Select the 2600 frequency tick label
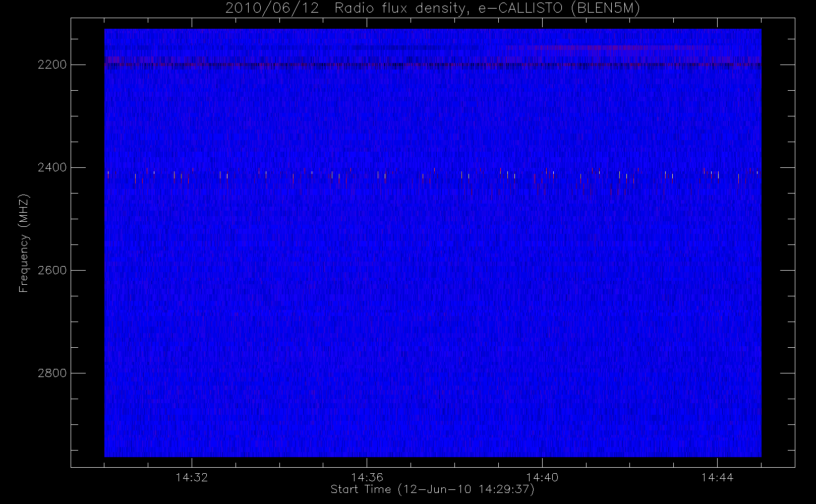Viewport: 816px width, 504px height. [52, 270]
